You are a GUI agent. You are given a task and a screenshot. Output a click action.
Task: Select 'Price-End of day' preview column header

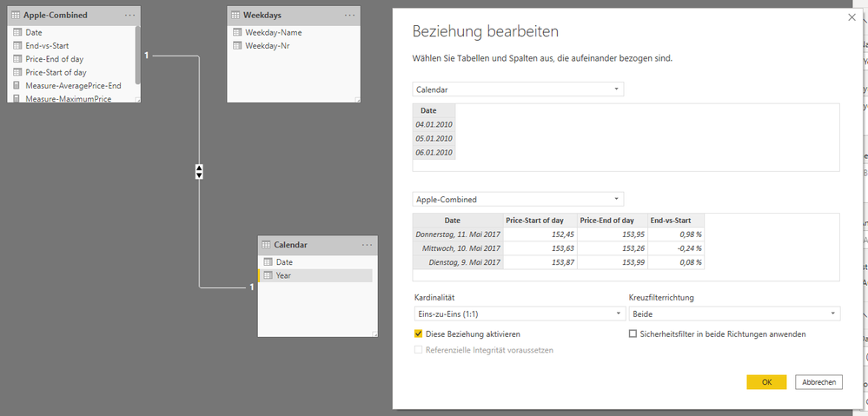(613, 221)
